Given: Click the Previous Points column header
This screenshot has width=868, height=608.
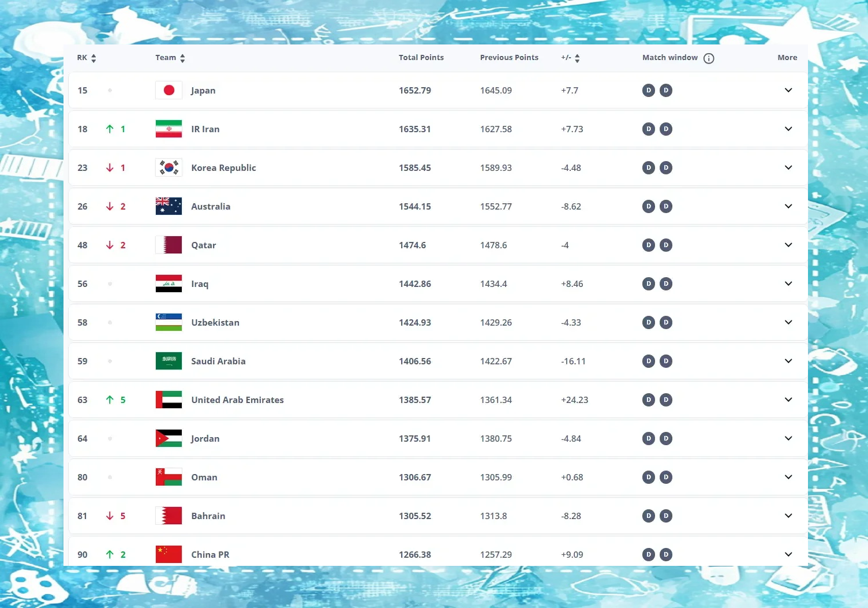Looking at the screenshot, I should 509,58.
